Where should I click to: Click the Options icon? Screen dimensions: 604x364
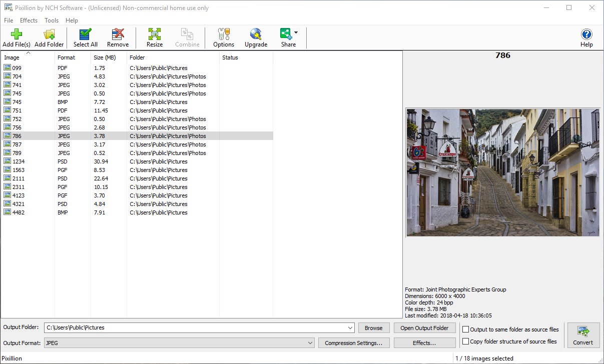pyautogui.click(x=223, y=34)
